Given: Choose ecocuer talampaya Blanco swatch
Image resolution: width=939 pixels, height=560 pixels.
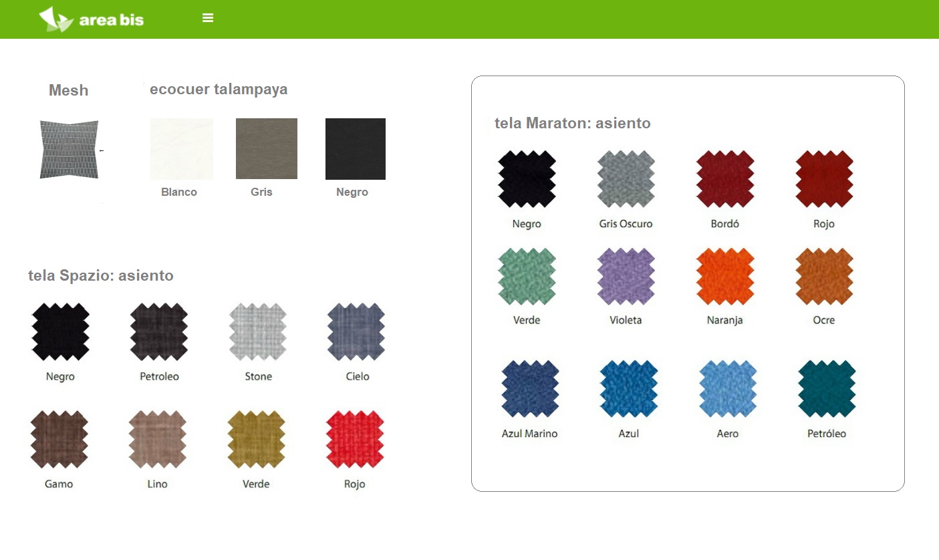Looking at the screenshot, I should click(x=182, y=149).
